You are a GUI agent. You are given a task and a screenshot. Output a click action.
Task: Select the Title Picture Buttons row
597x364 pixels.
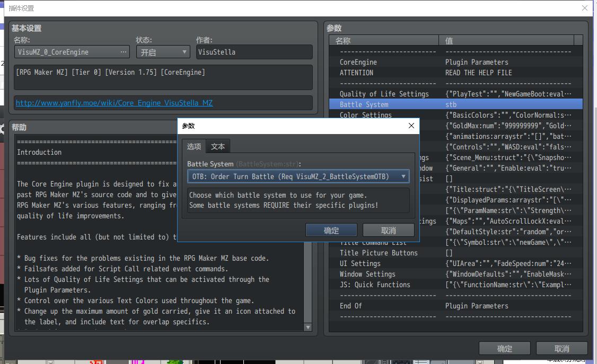[456, 253]
